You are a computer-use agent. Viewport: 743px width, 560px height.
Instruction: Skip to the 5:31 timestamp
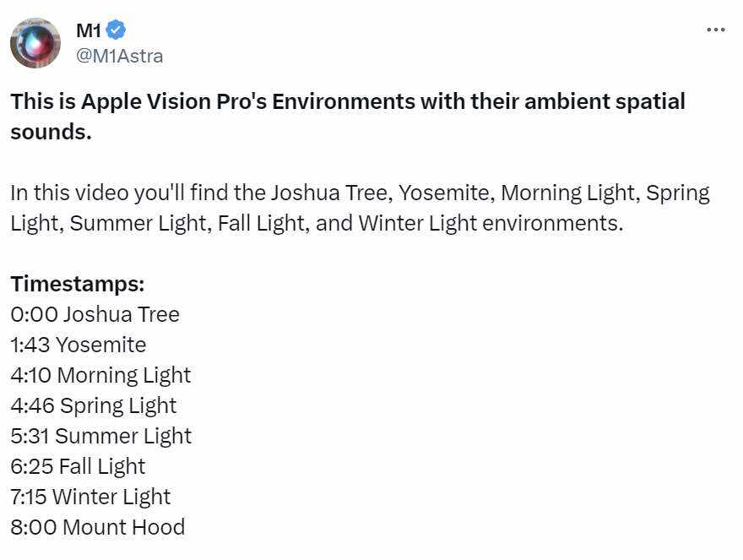[30, 436]
